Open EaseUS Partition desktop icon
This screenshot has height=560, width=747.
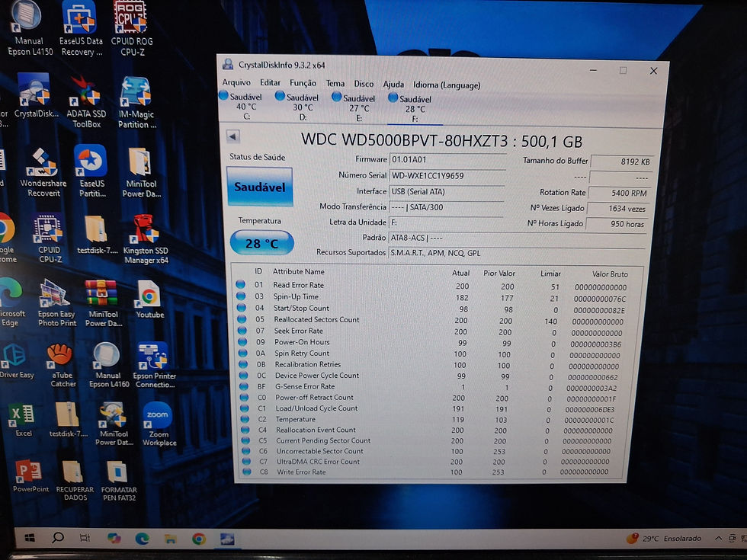[x=91, y=171]
